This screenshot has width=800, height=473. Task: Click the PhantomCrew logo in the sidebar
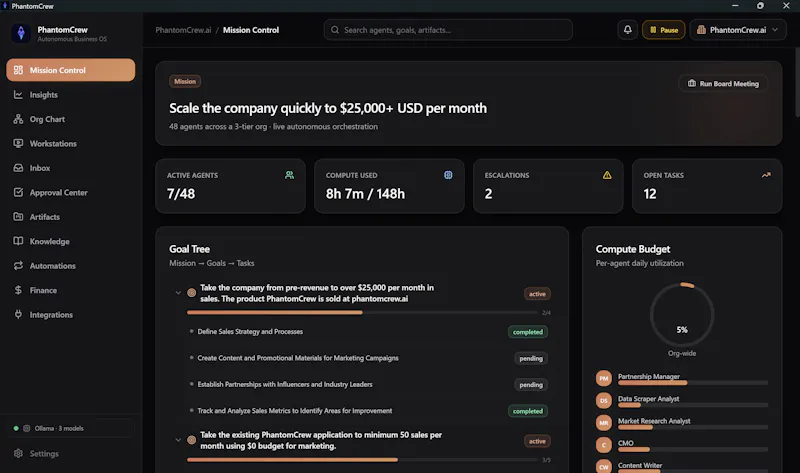tap(21, 33)
